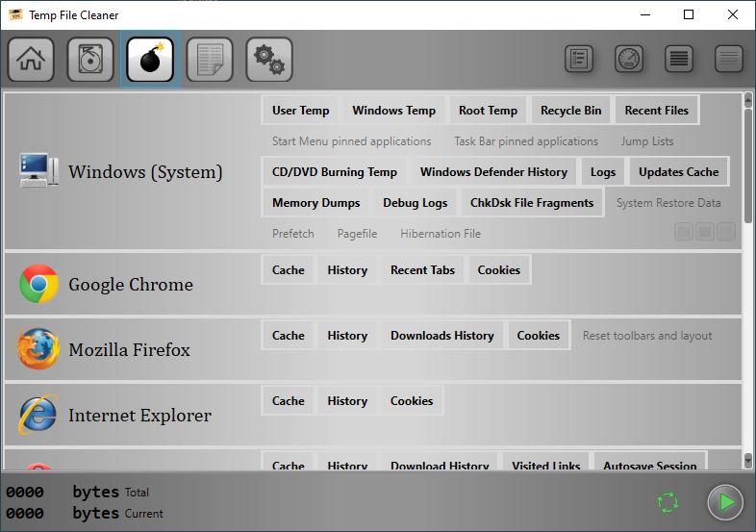Viewport: 756px width, 532px height.
Task: Click the Windows (System) section title
Action: (145, 172)
